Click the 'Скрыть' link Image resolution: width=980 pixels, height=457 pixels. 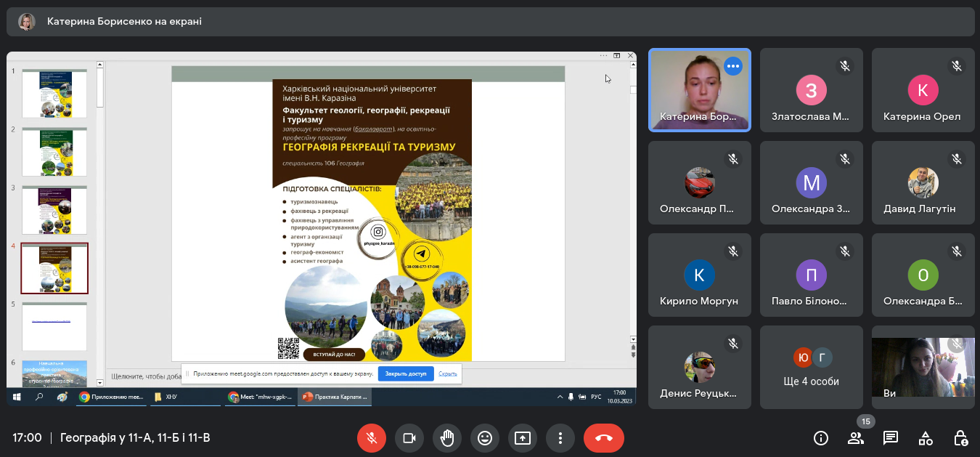coord(448,374)
